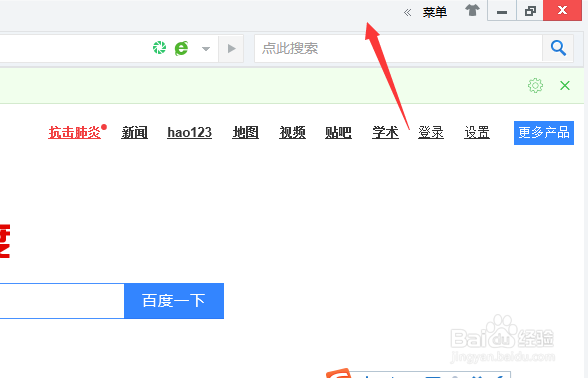
Task: Click the blue magnifier search icon
Action: coord(558,48)
